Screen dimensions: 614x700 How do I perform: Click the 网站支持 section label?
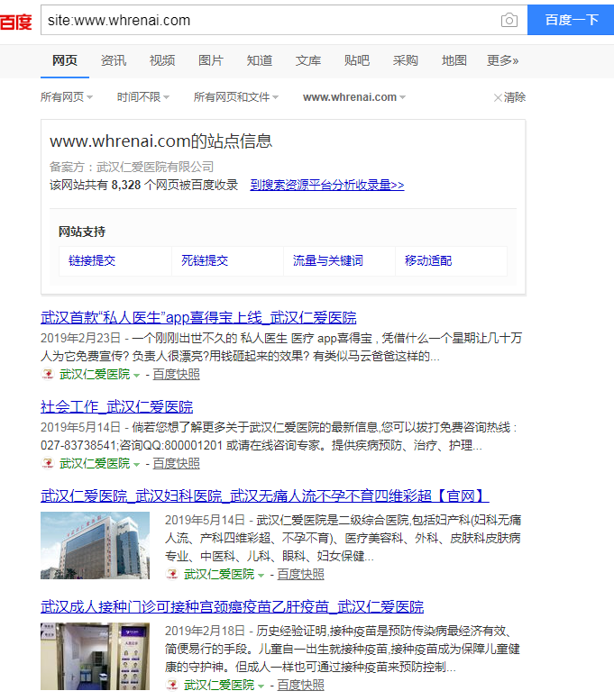click(82, 232)
